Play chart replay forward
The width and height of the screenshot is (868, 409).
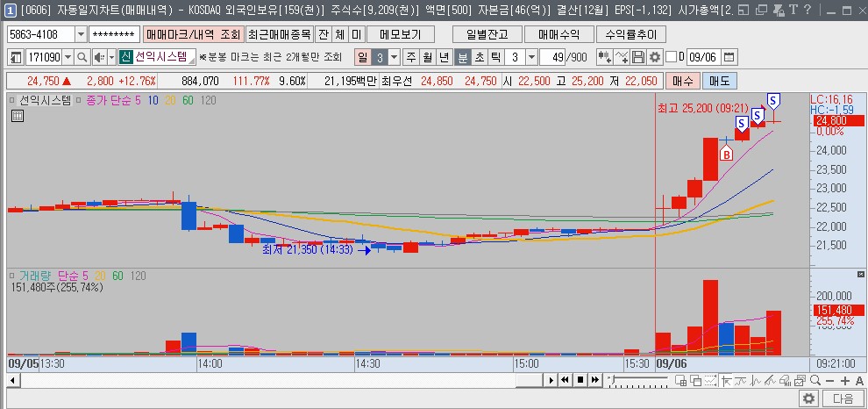pyautogui.click(x=551, y=380)
